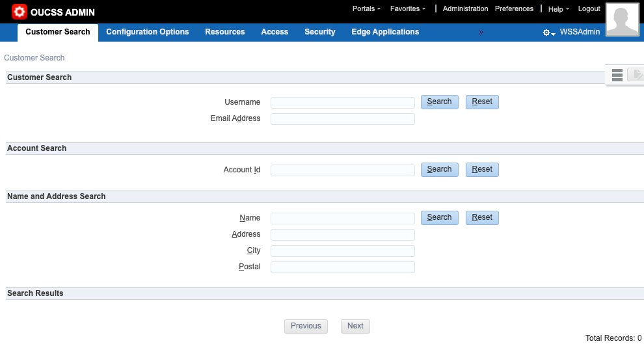Expand the Portals dropdown menu
Viewport: 644px width, 346px height.
tap(366, 9)
